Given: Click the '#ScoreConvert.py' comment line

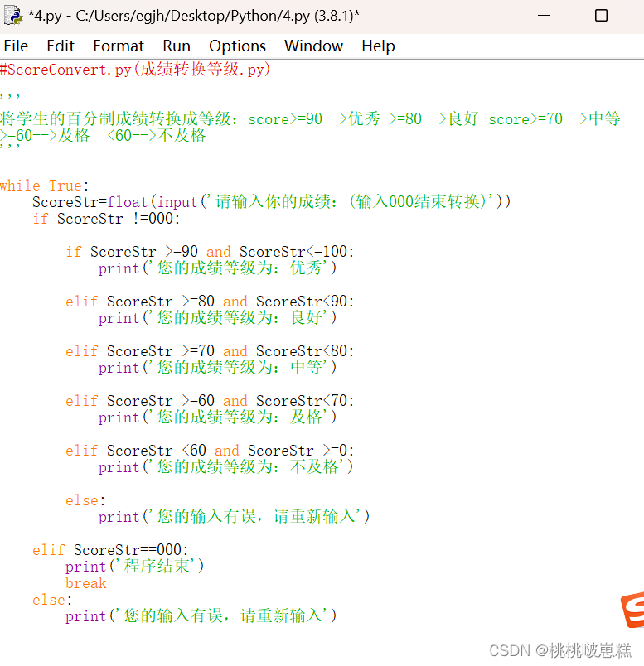Looking at the screenshot, I should 135,70.
